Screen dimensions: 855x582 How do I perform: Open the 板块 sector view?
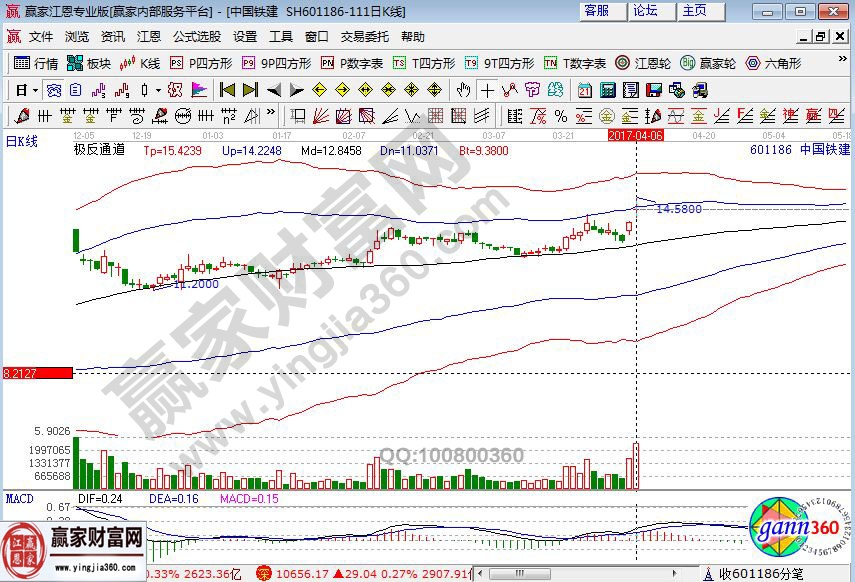coord(89,63)
